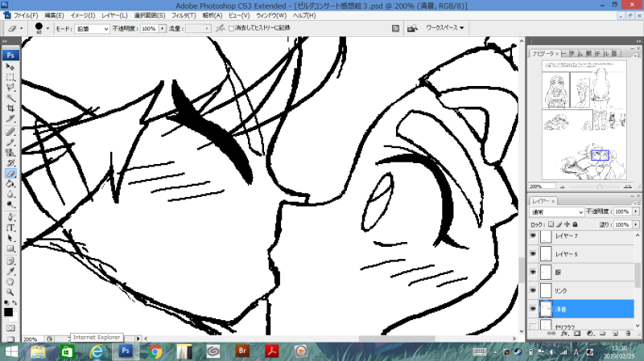Open the layer blend mode dropdown

[556, 211]
